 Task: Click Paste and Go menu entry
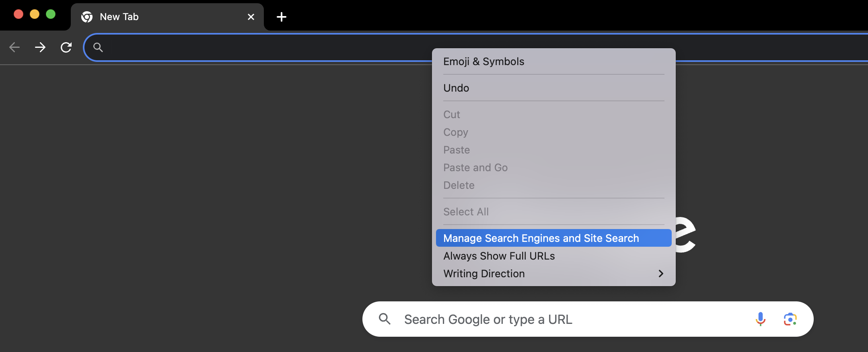(475, 168)
